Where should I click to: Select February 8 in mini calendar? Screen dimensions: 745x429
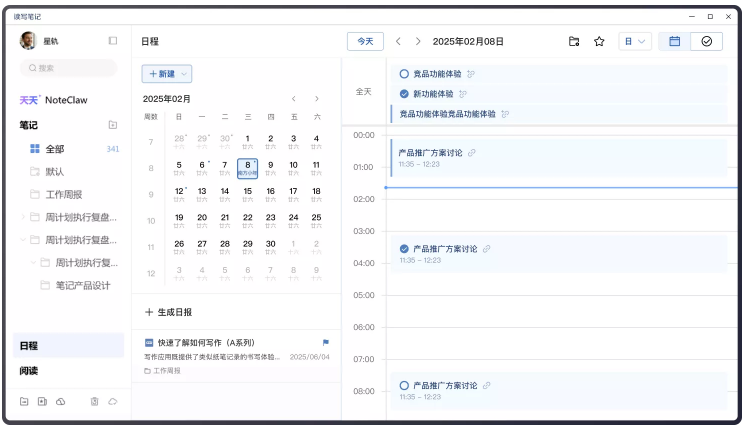tap(248, 168)
